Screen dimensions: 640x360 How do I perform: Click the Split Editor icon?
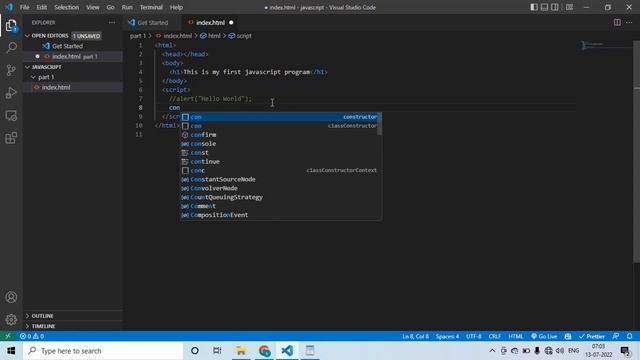pyautogui.click(x=617, y=22)
